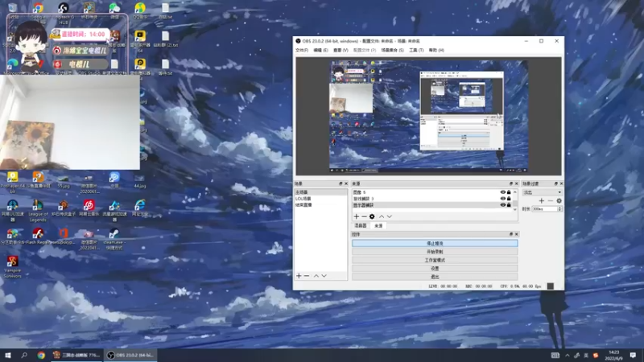The height and width of the screenshot is (362, 644).
Task: Open the 帮助(H) menu
Action: coord(436,50)
